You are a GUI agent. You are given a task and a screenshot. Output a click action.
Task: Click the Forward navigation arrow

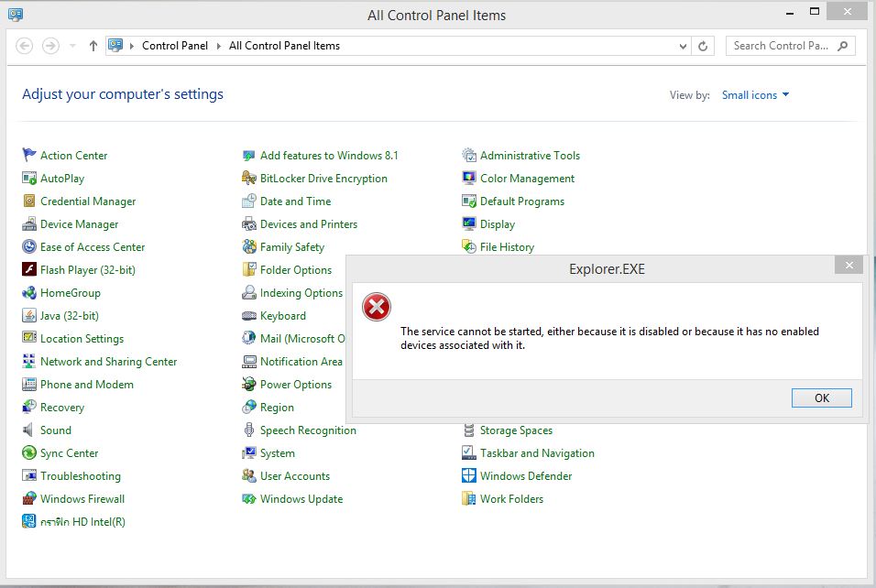pos(50,46)
